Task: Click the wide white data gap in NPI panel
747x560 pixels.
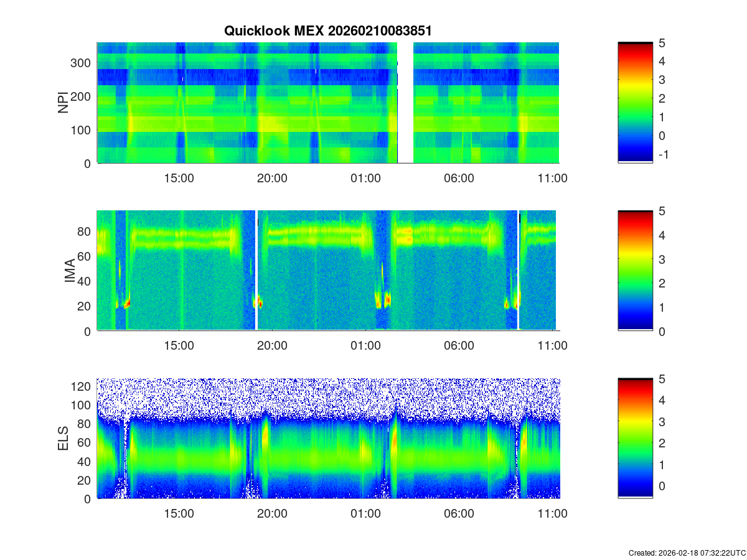Action: point(405,103)
